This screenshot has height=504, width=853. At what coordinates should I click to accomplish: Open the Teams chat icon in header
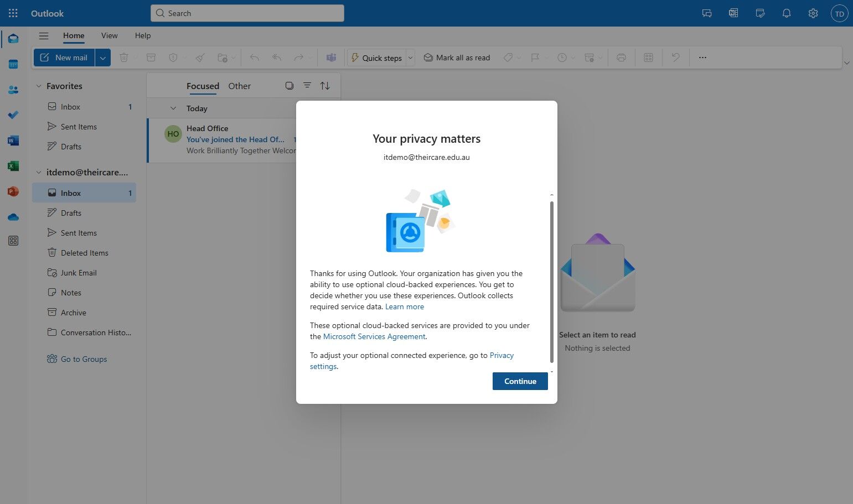707,13
